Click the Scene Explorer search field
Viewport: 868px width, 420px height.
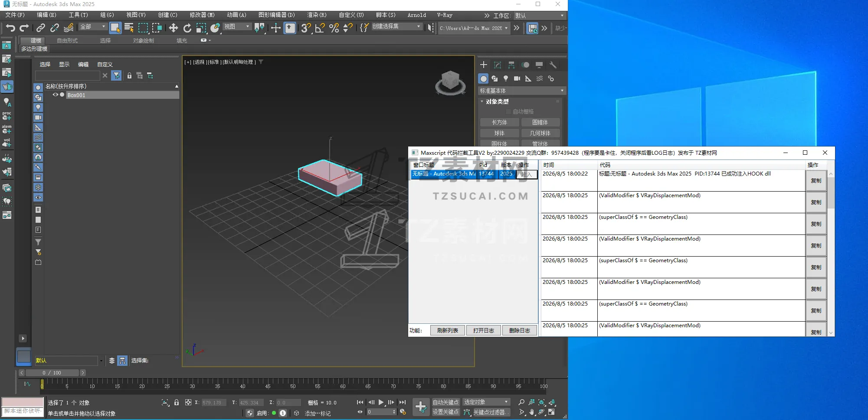pyautogui.click(x=68, y=76)
